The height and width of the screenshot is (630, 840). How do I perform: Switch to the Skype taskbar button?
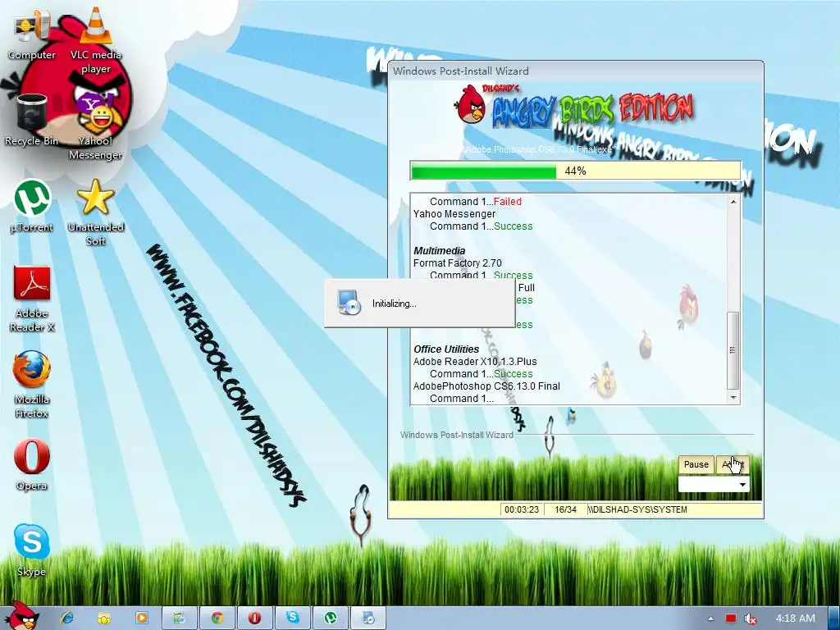pos(292,618)
